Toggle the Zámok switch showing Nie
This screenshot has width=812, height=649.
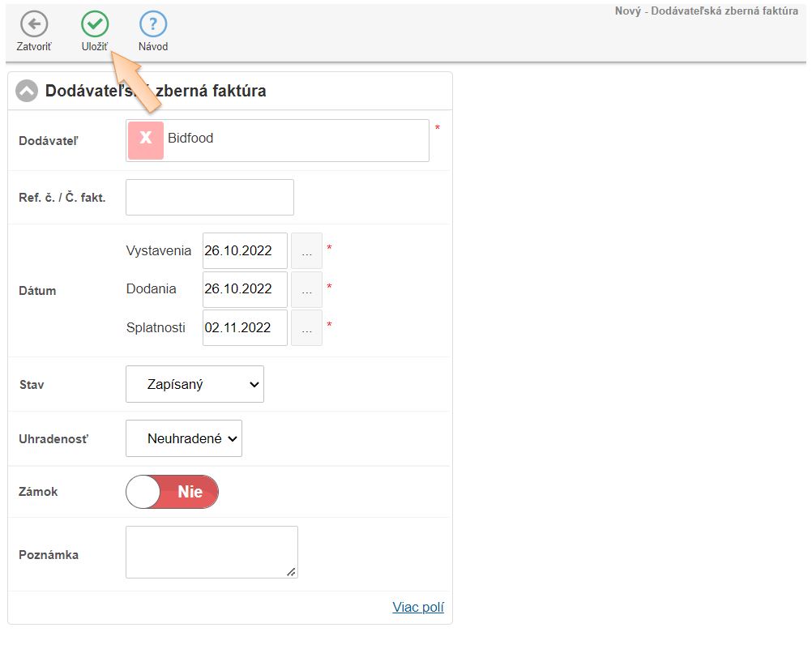[172, 492]
